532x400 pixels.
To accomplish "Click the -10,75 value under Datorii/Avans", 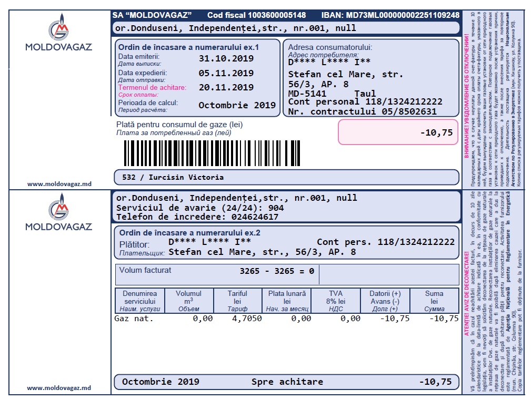I will point(395,319).
